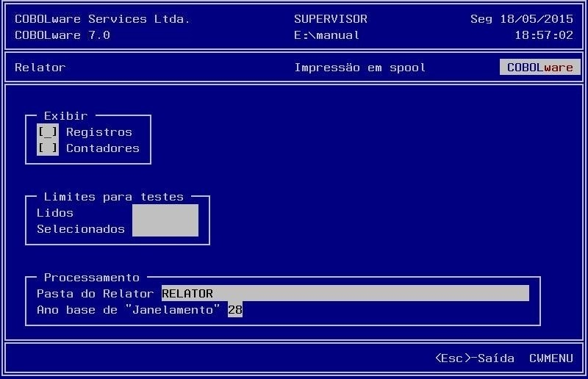The height and width of the screenshot is (379, 588).
Task: Click the COBOLware logo badge
Action: (540, 67)
